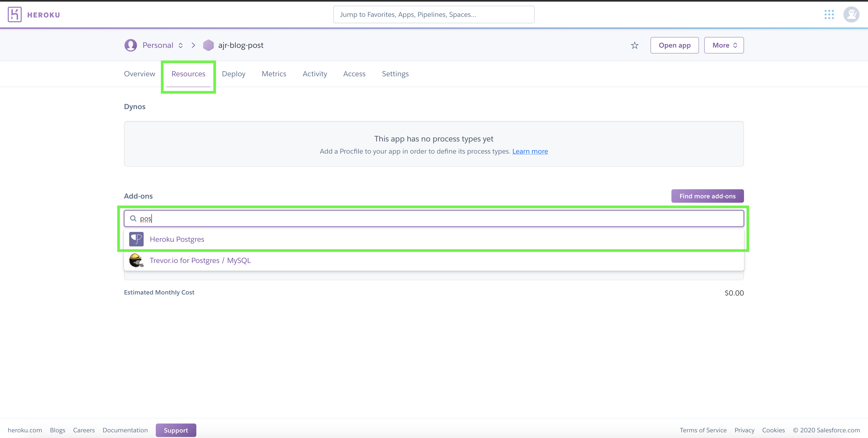Click the Find more add-ons button
The height and width of the screenshot is (438, 868).
pyautogui.click(x=707, y=195)
